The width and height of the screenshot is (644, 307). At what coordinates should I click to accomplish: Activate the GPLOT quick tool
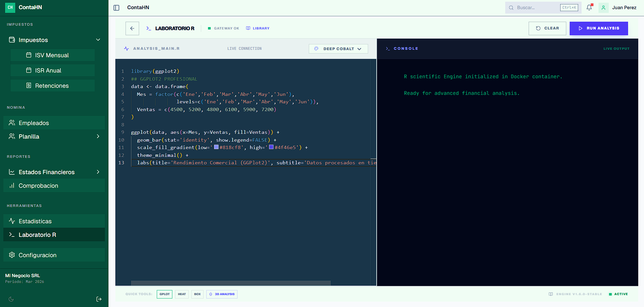(x=165, y=294)
